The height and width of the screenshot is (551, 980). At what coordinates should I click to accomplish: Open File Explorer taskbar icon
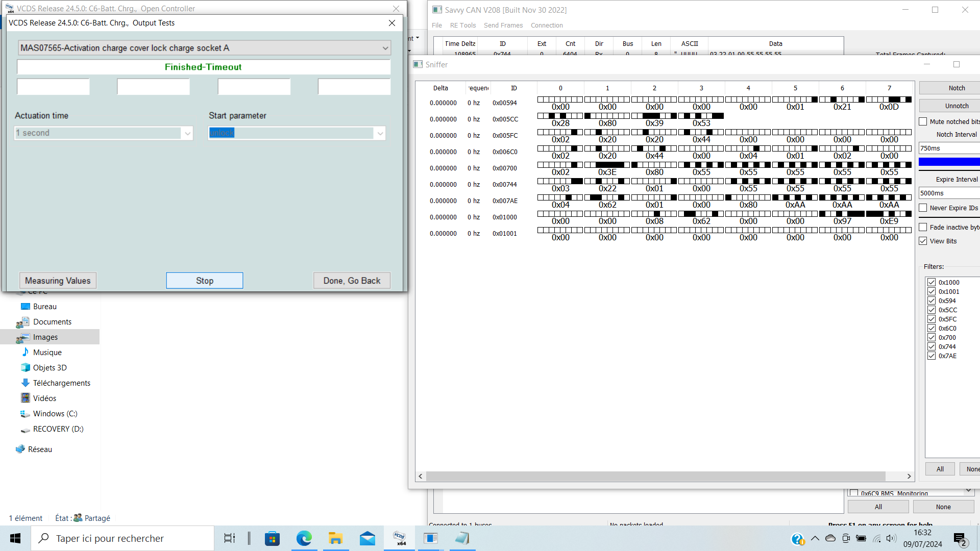335,538
